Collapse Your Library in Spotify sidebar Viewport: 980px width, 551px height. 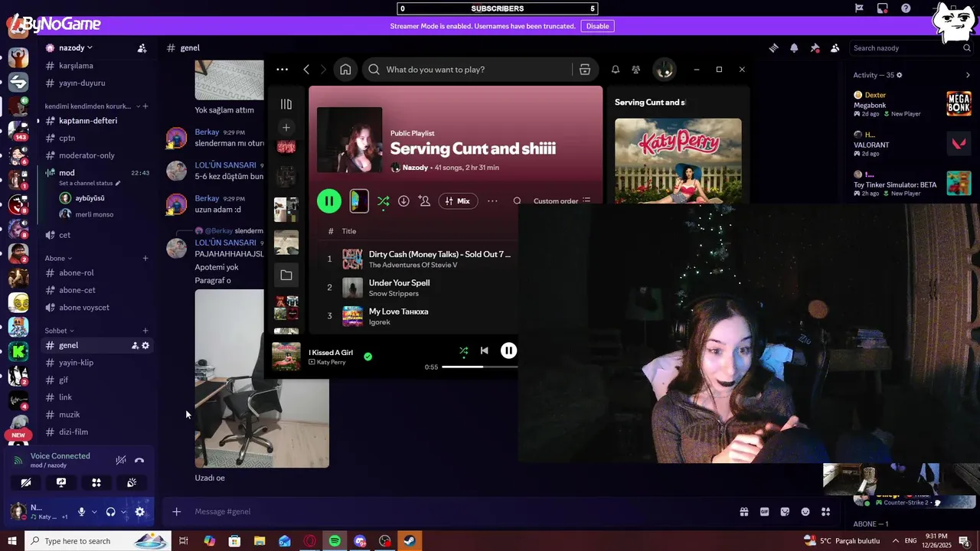(286, 104)
